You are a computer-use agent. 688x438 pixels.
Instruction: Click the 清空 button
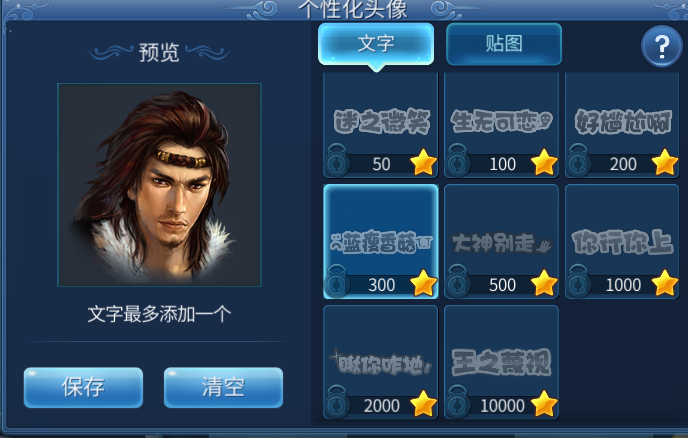[x=223, y=388]
